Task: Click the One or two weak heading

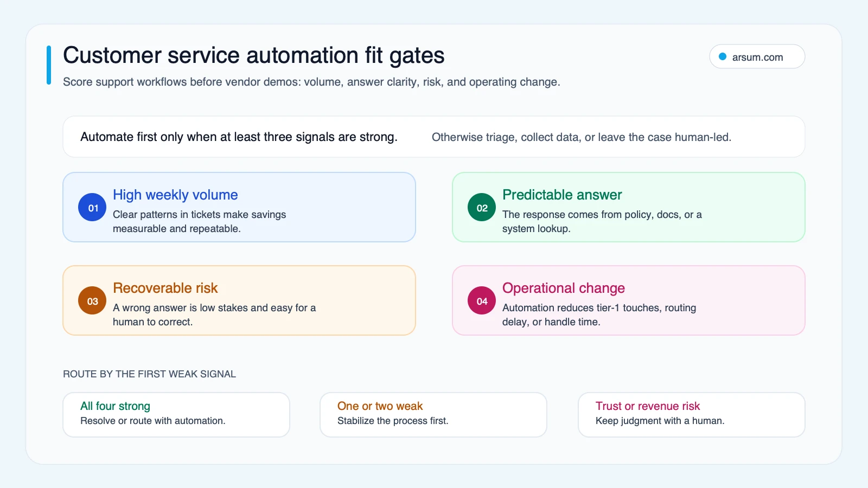Action: pyautogui.click(x=380, y=406)
